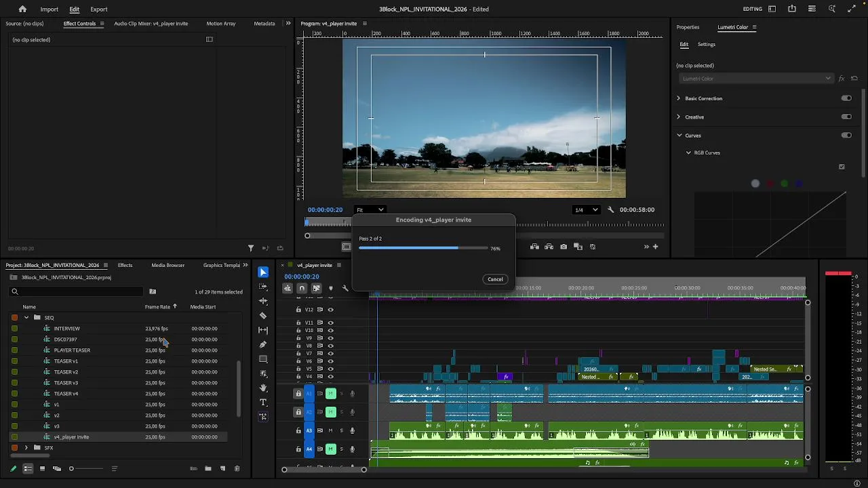Show more Source panel tabs chevron

coord(288,24)
